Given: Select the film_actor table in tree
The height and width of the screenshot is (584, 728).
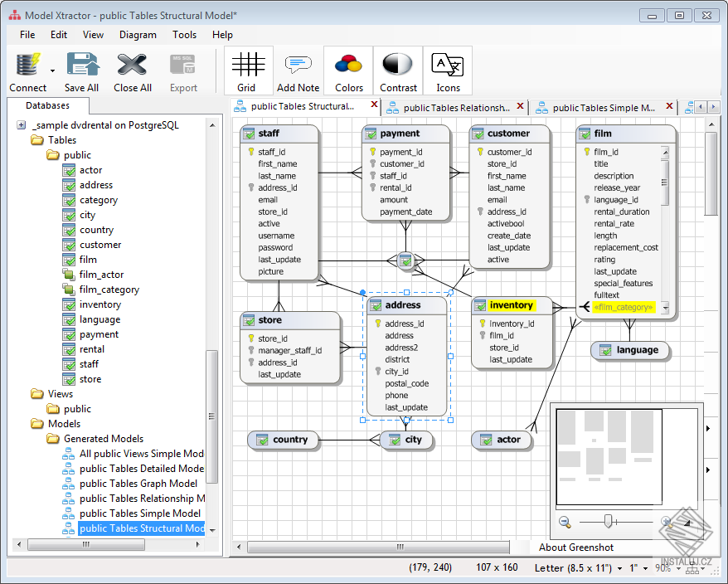Looking at the screenshot, I should pos(101,275).
